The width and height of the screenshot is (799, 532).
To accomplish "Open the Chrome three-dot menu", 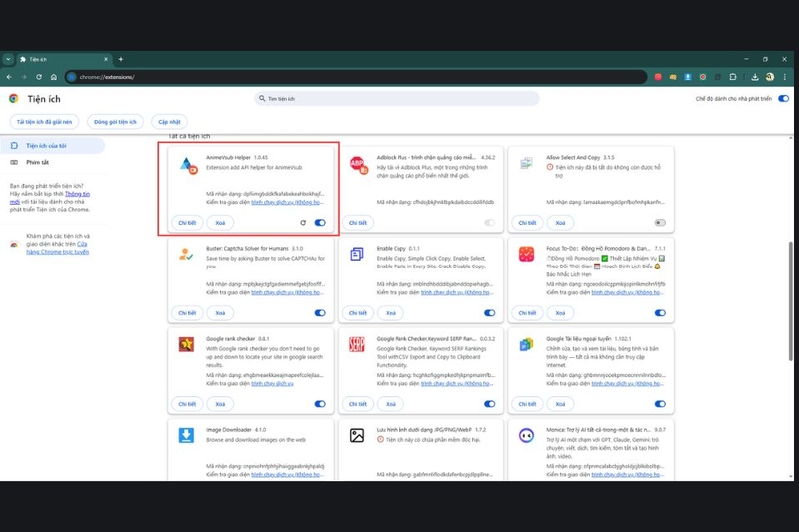I will (x=785, y=77).
